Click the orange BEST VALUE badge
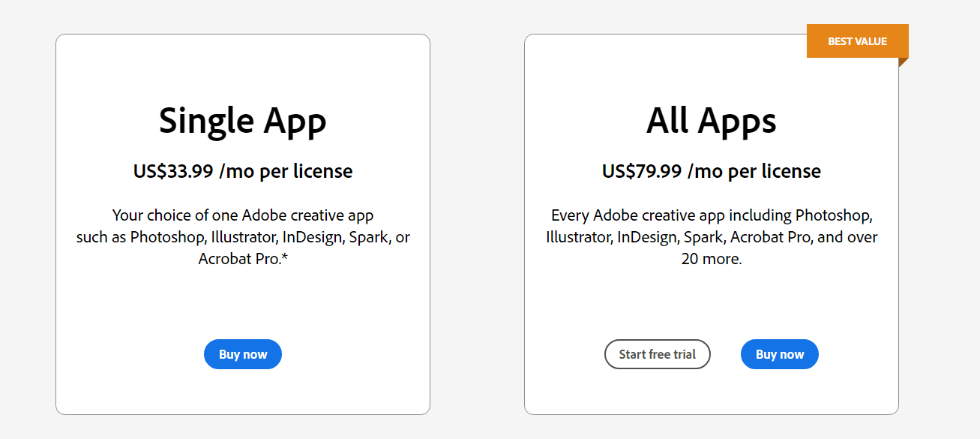Screen dimensions: 980x439 point(857,41)
